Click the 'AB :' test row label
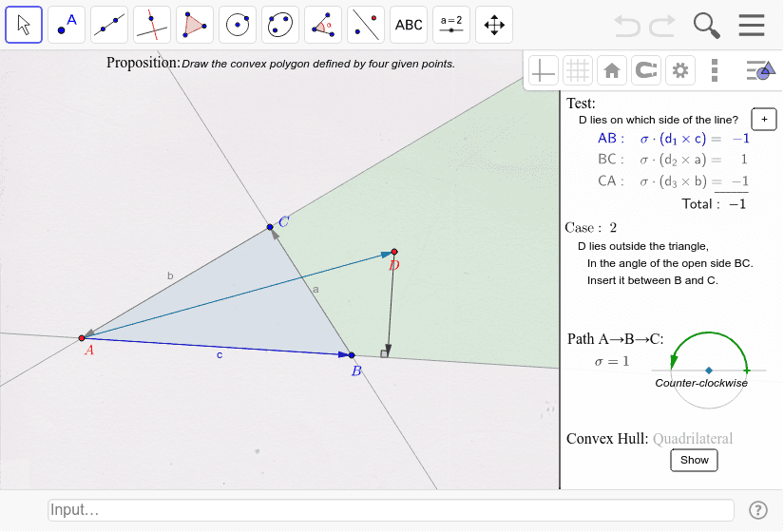Screen dimensions: 784x532 click(x=610, y=139)
